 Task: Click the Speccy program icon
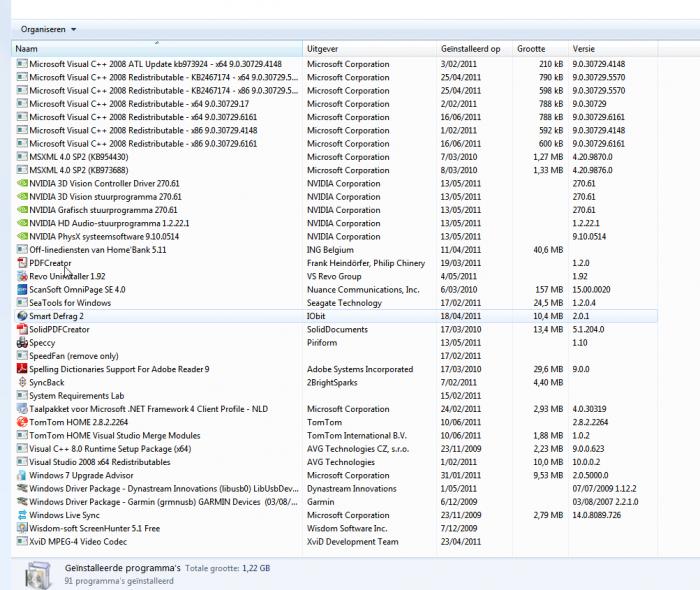coord(22,343)
